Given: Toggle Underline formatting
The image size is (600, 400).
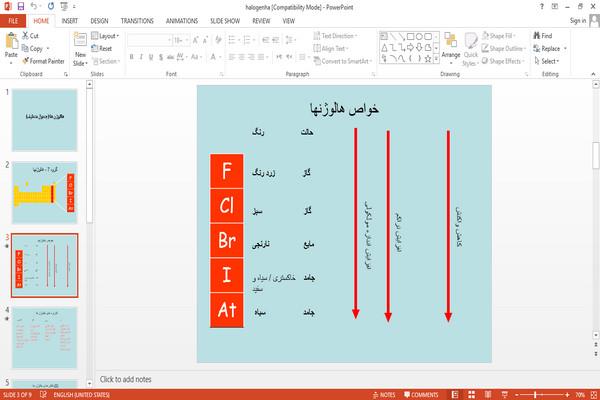Looking at the screenshot, I should pos(151,57).
